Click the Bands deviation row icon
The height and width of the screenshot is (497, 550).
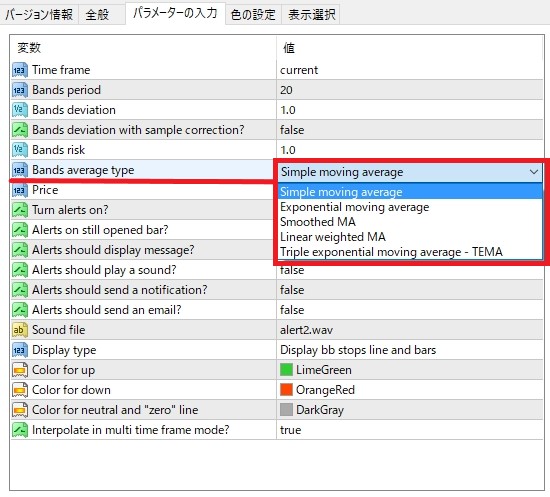20,110
